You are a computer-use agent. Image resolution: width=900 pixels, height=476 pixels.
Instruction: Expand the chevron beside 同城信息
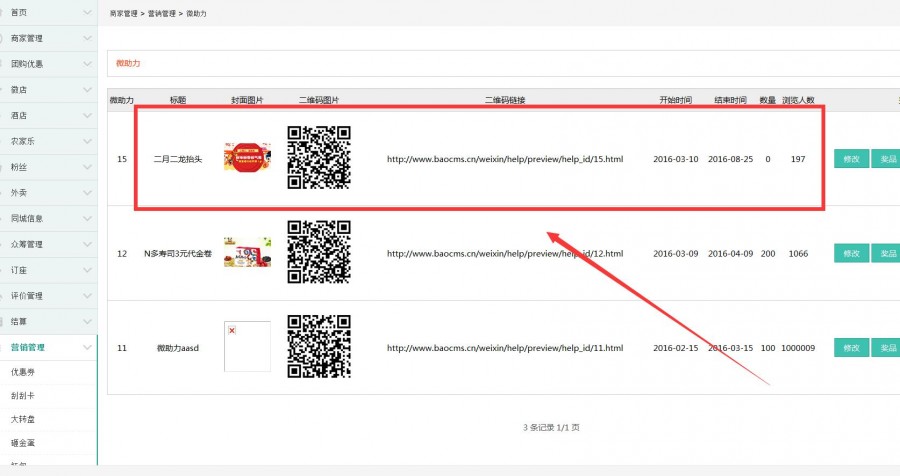click(87, 219)
